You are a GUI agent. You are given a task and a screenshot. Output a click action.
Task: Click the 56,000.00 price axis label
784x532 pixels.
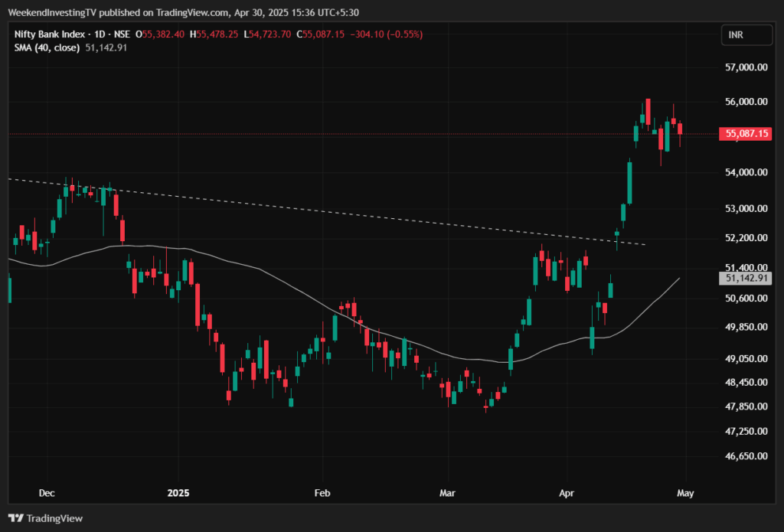[746, 102]
